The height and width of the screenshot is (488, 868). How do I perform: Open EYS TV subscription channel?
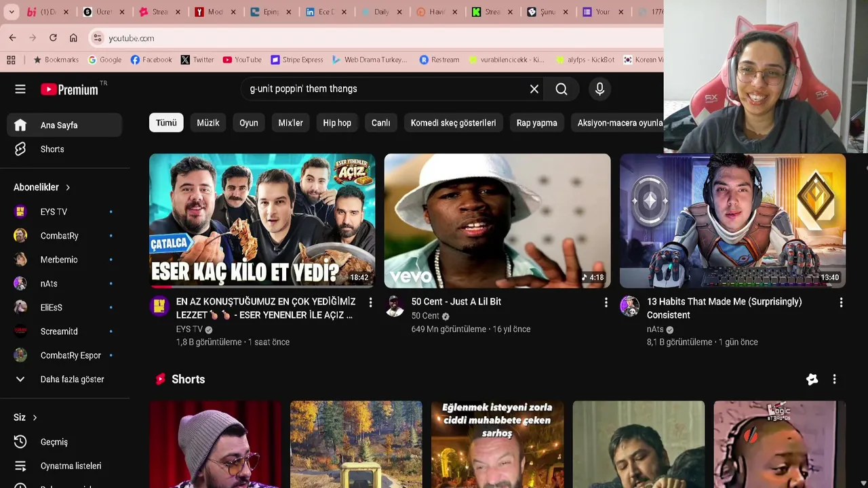point(64,211)
